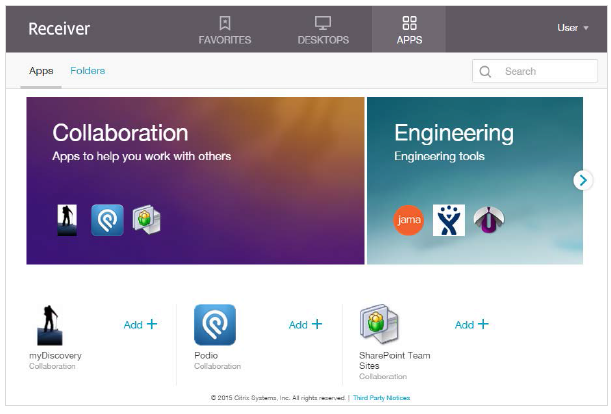This screenshot has height=414, width=611.
Task: Click the Receiver logo text
Action: pos(59,29)
